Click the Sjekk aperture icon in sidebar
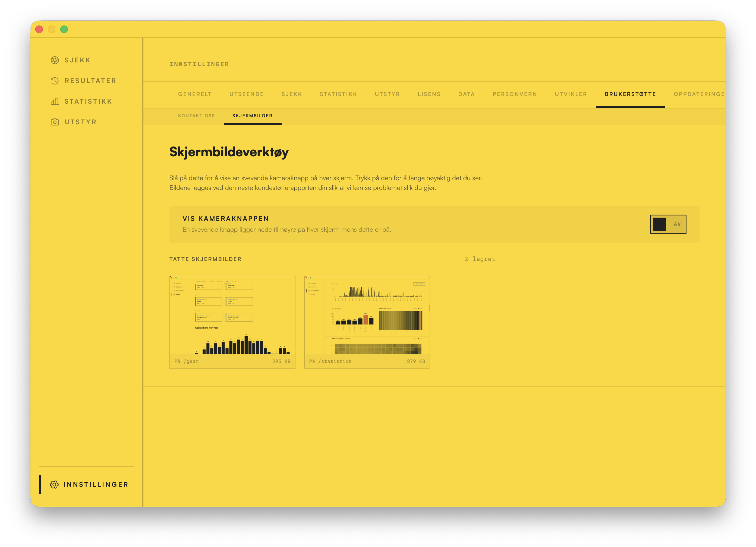Screen dimensions: 756x547 [x=55, y=60]
